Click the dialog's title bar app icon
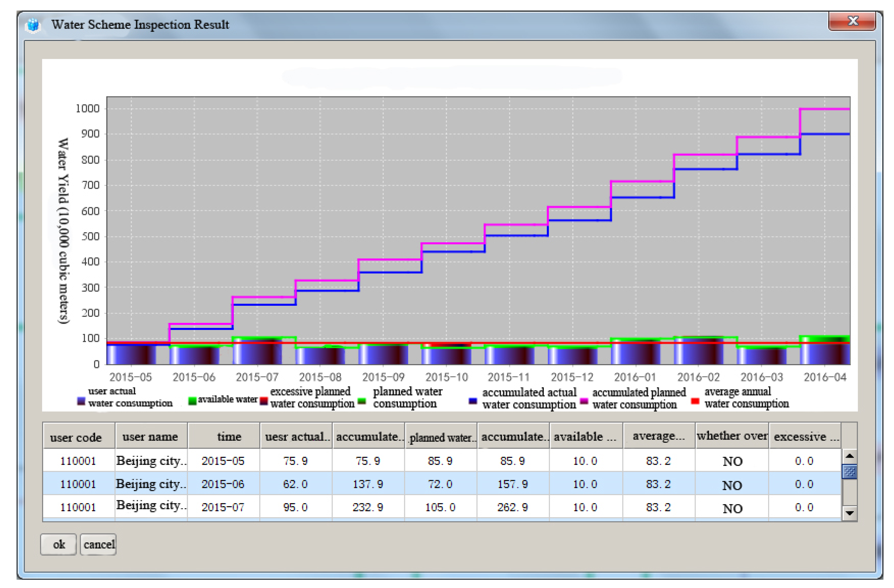This screenshot has height=588, width=894. click(x=33, y=25)
